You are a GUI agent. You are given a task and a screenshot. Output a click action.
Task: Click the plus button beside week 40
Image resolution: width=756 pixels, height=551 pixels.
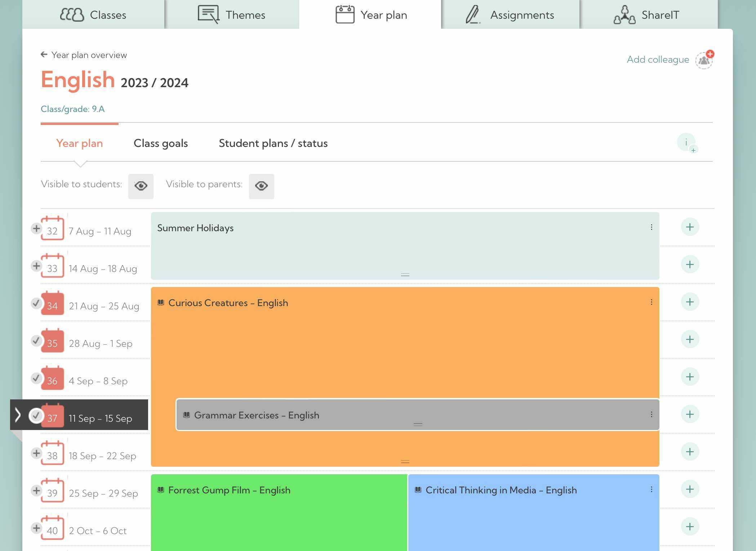click(689, 526)
